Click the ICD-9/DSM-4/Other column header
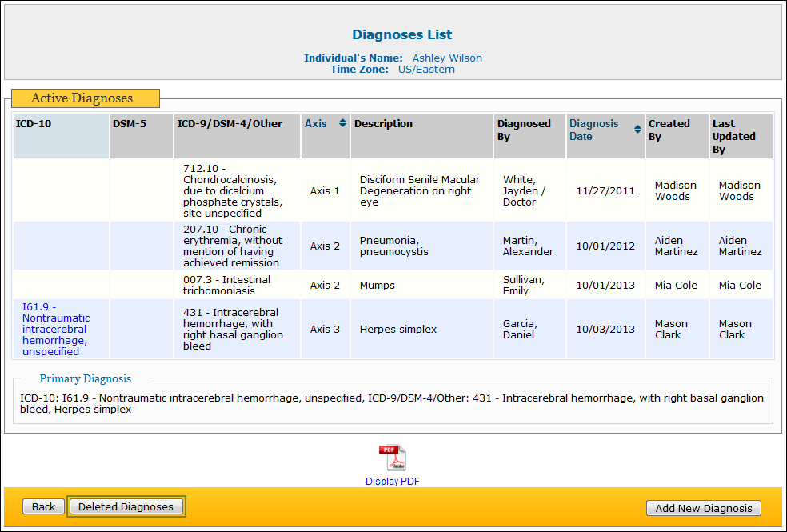 point(237,137)
